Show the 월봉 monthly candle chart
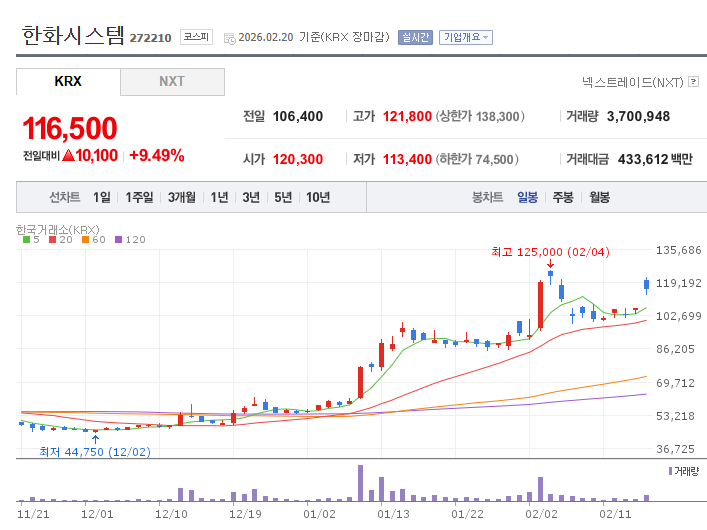Image resolution: width=707 pixels, height=530 pixels. pyautogui.click(x=600, y=197)
